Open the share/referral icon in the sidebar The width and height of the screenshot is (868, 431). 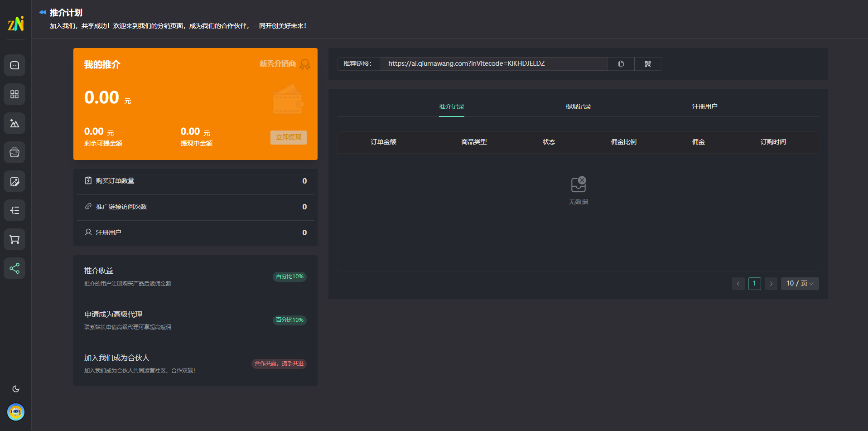tap(14, 268)
